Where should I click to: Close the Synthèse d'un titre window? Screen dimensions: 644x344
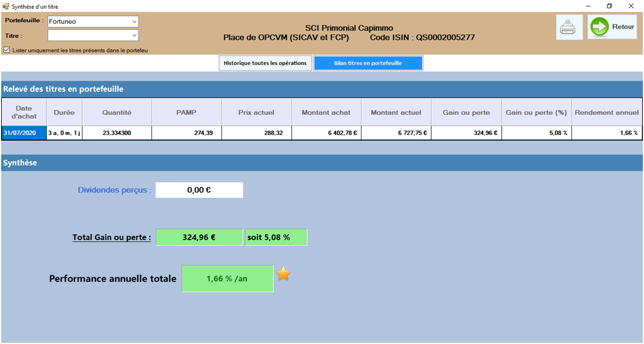[x=631, y=6]
